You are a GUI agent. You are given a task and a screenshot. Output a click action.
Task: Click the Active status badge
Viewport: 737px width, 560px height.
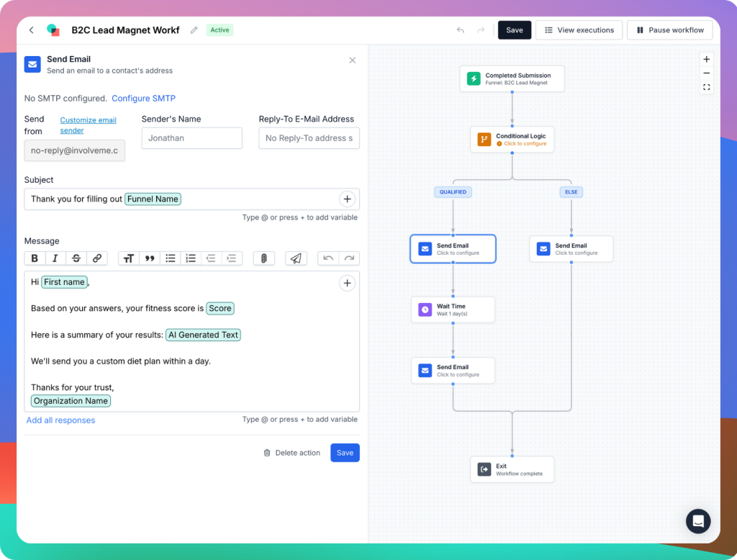220,30
